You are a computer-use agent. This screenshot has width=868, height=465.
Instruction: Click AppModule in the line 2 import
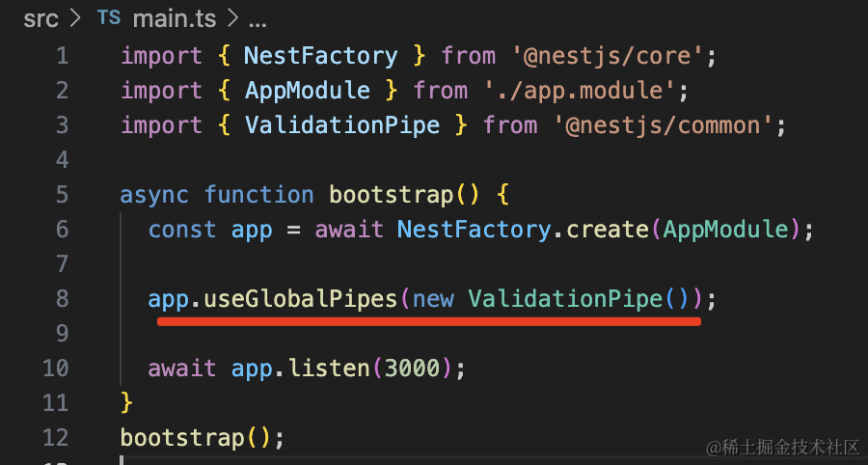(308, 91)
